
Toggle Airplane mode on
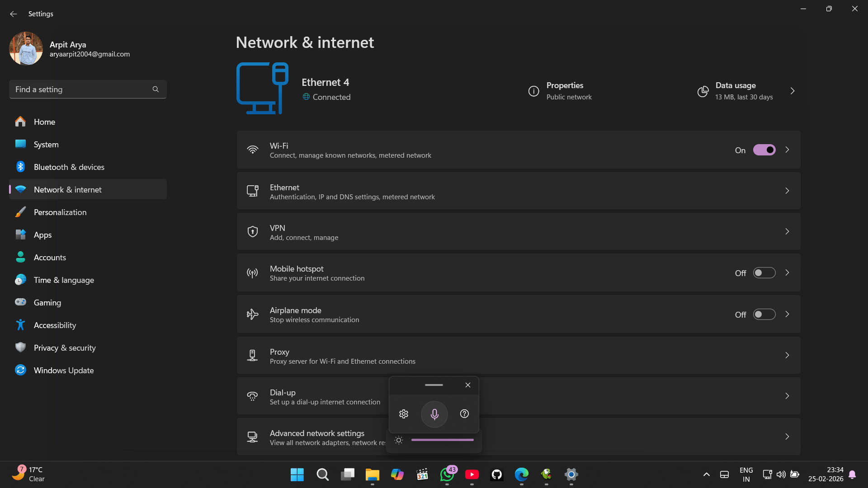[764, 314]
